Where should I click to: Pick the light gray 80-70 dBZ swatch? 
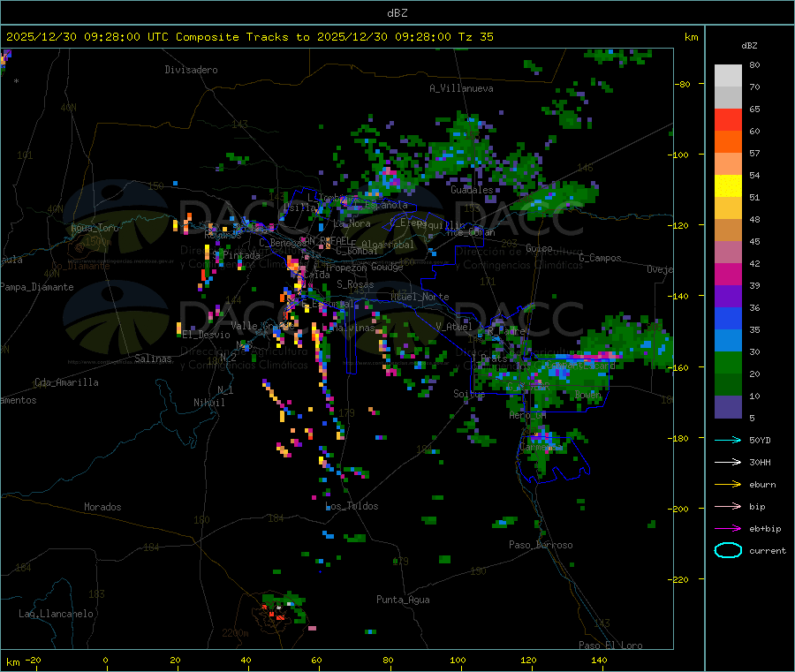tap(728, 76)
